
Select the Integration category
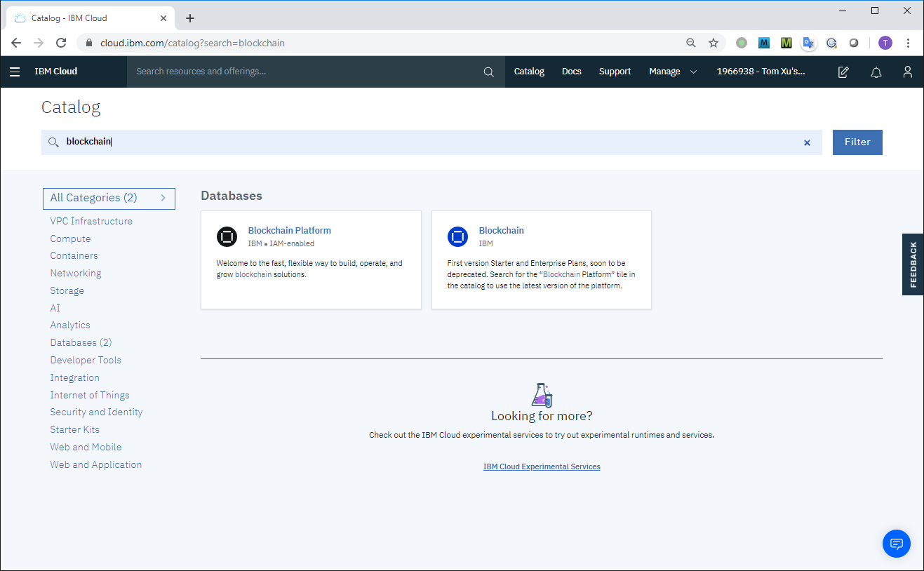74,377
